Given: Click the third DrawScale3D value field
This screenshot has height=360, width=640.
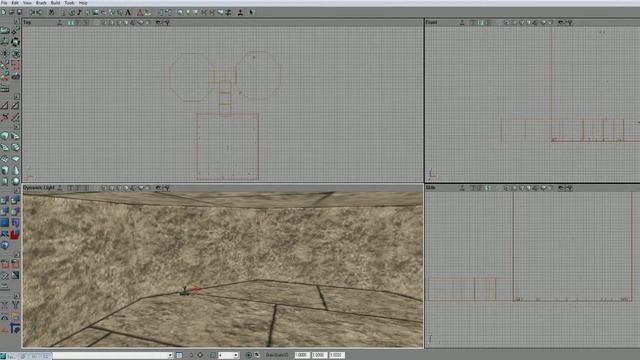Looking at the screenshot, I should point(337,356).
